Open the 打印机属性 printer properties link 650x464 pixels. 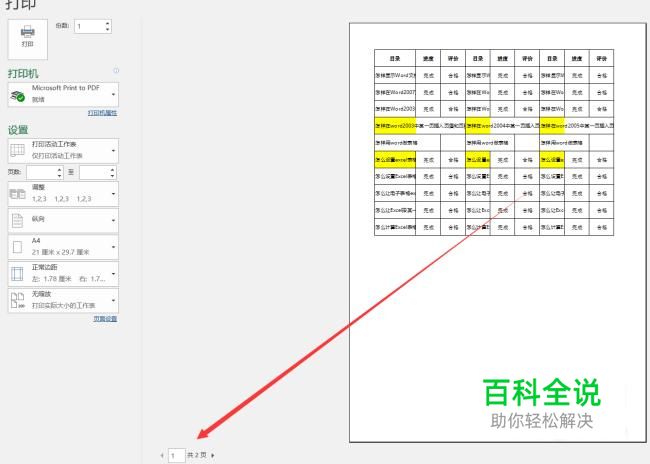click(x=102, y=113)
